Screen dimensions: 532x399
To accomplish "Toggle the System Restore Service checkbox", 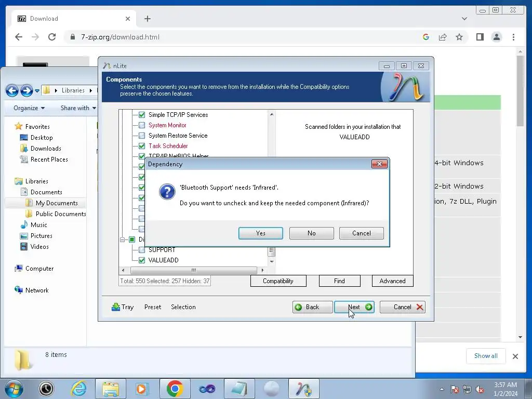I will click(142, 136).
